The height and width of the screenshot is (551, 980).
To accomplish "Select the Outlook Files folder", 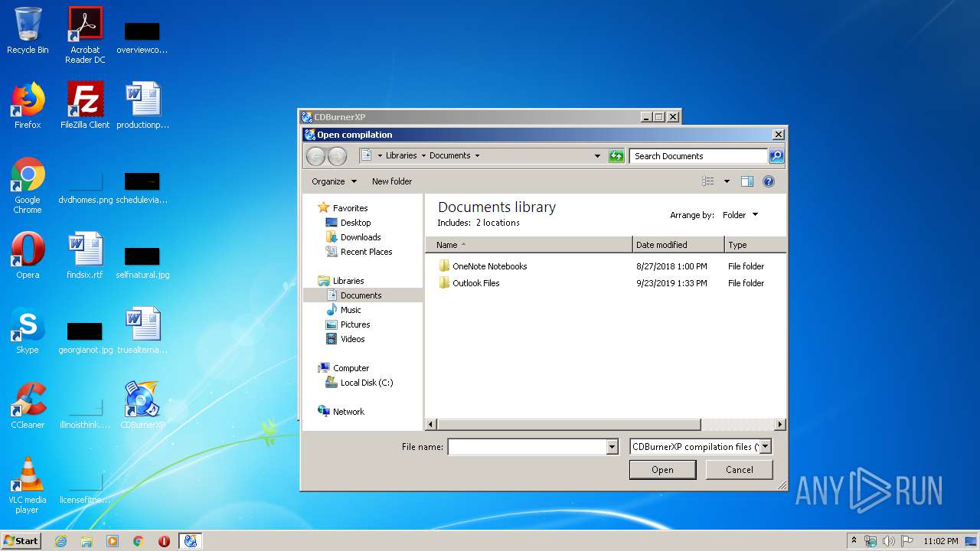I will click(x=475, y=283).
